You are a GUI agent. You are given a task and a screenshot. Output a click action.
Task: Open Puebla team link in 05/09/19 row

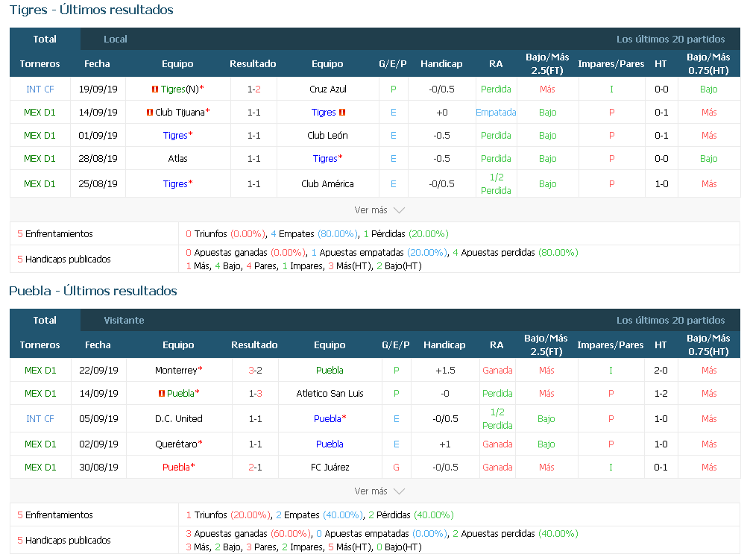[x=327, y=419]
